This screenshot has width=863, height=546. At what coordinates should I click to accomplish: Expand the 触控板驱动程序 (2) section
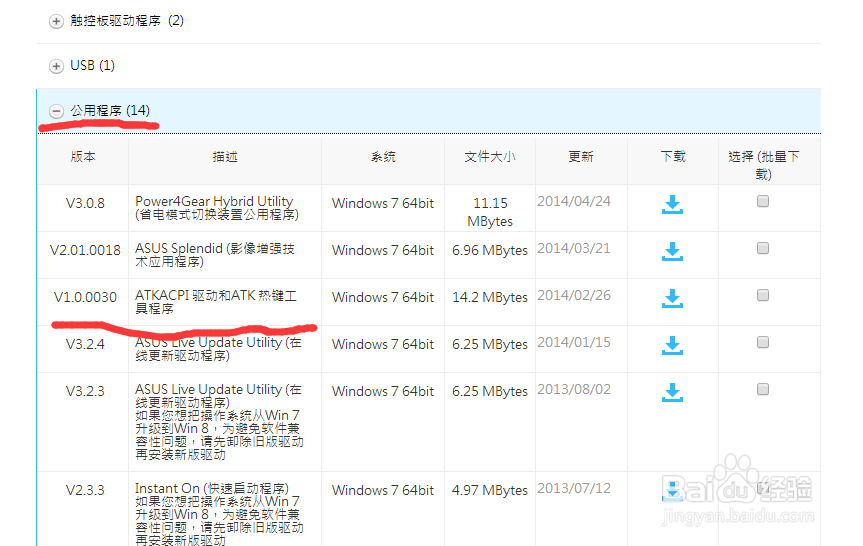click(56, 21)
